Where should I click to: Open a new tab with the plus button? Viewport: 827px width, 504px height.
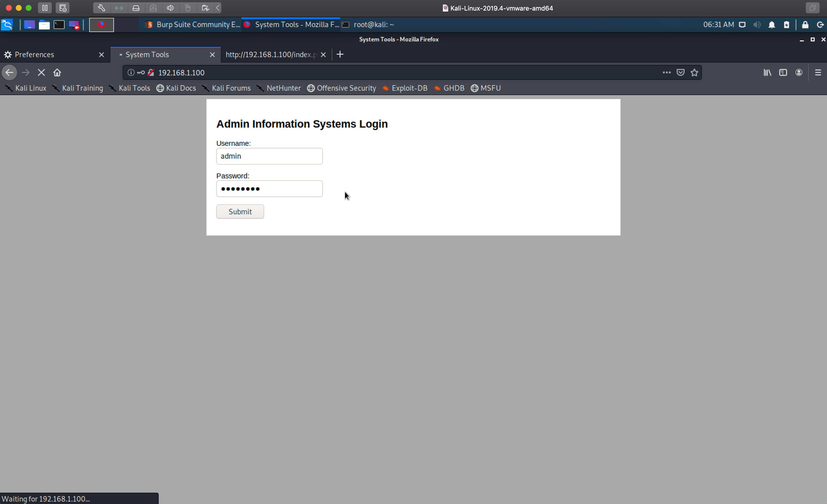tap(340, 54)
